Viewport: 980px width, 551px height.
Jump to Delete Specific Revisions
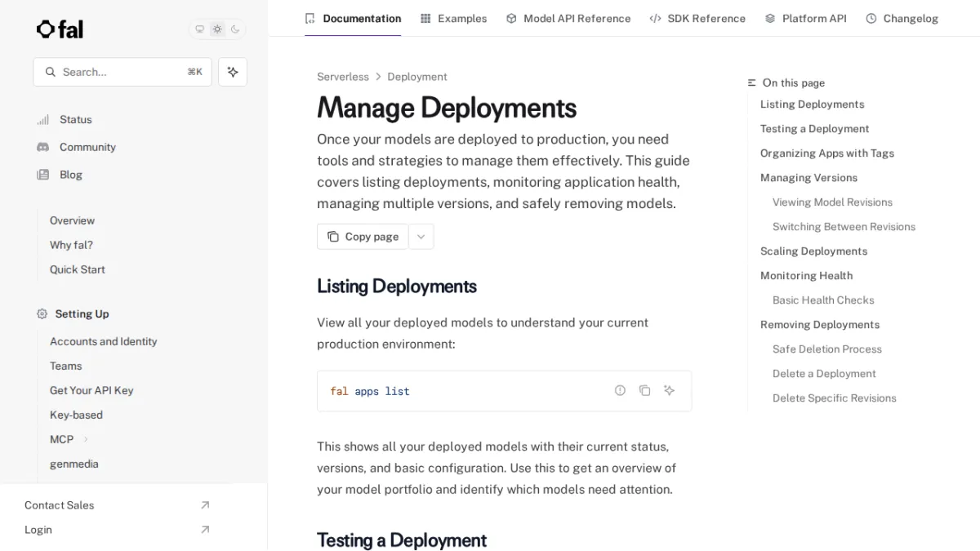[835, 398]
